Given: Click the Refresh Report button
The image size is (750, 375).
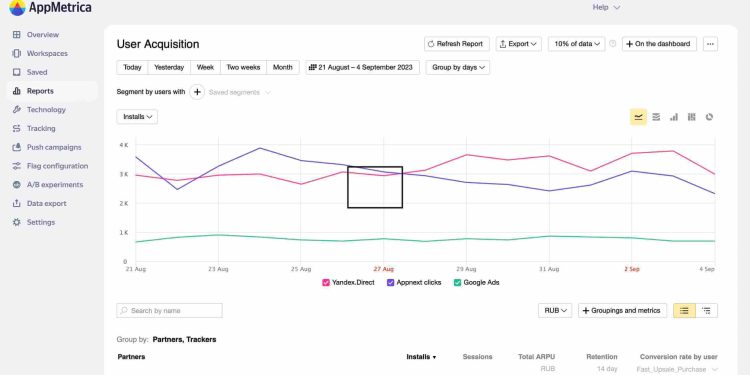Looking at the screenshot, I should (457, 44).
